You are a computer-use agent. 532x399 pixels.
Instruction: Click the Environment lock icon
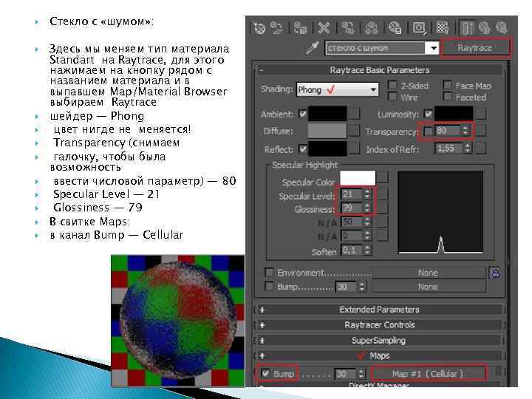click(495, 273)
